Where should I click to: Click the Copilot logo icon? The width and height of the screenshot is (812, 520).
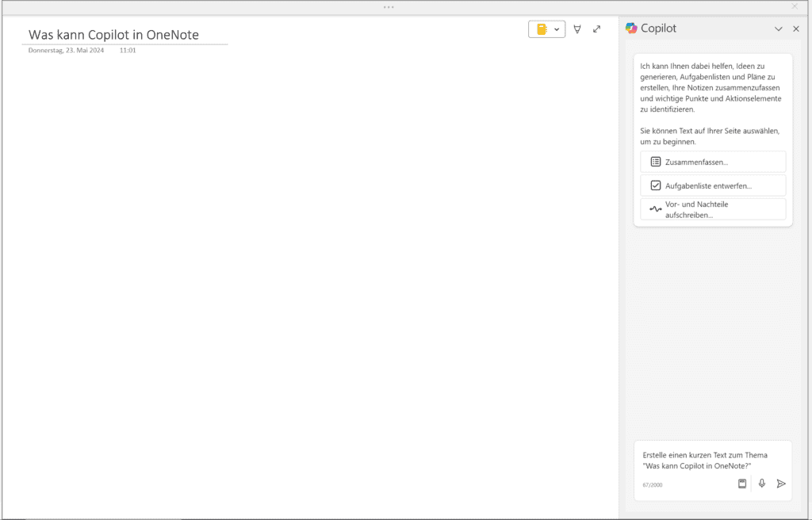pos(631,28)
